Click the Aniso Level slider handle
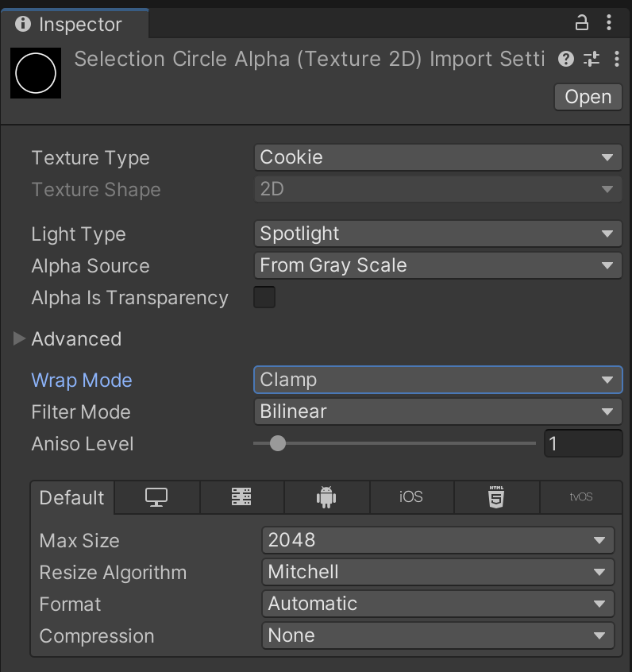 pos(277,444)
